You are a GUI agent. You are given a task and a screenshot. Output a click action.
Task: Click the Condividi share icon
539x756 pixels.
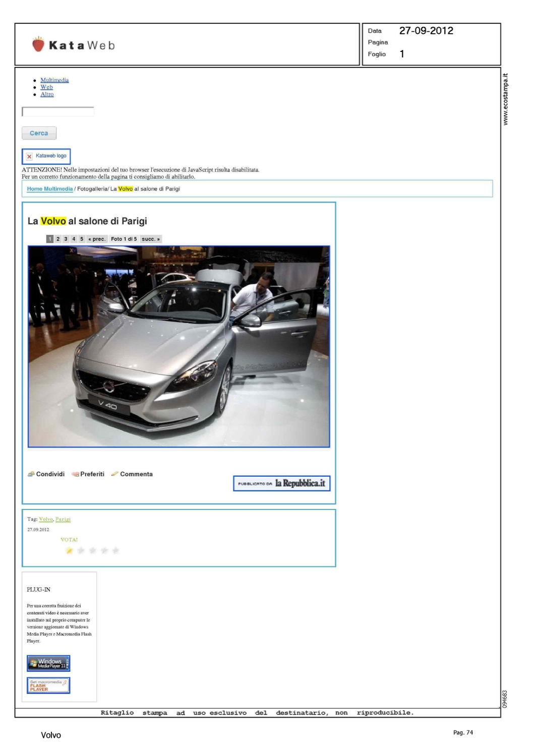[31, 474]
